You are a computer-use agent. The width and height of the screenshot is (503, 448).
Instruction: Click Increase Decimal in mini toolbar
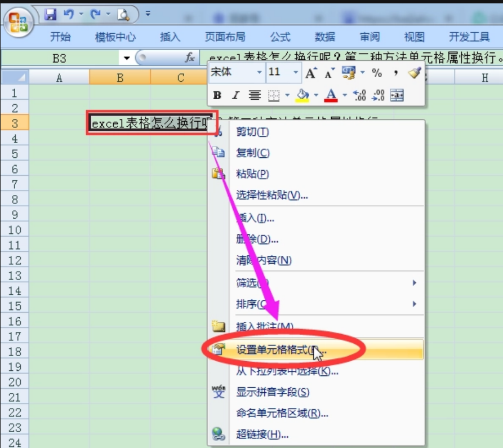coord(360,95)
